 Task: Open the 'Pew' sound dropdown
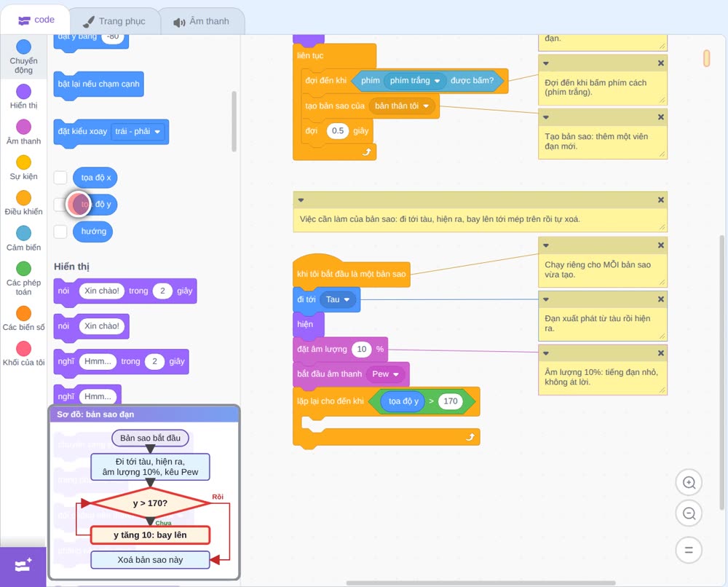(385, 374)
